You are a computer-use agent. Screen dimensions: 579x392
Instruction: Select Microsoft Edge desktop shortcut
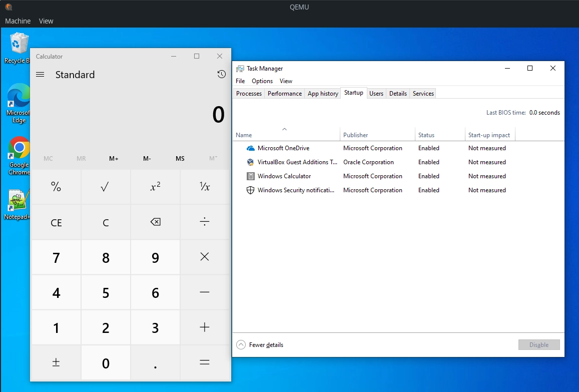coord(19,104)
